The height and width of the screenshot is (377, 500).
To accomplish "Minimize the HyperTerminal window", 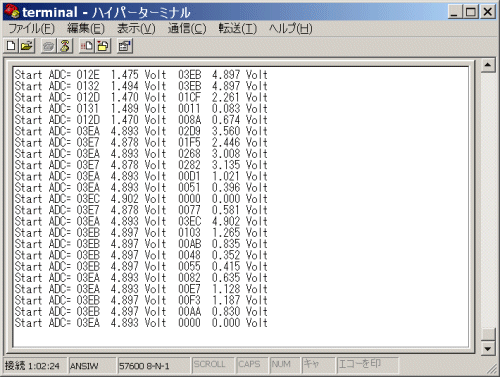I will (x=454, y=12).
